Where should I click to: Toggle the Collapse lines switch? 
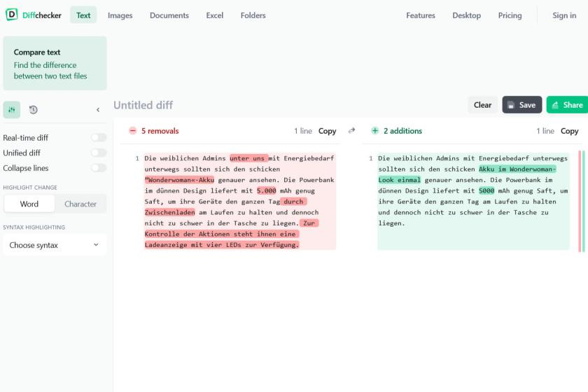99,168
